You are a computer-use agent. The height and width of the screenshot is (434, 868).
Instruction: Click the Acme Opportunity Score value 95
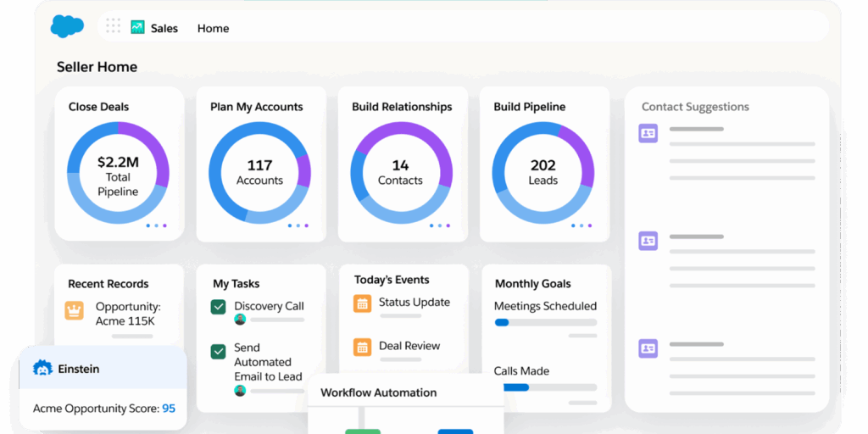(169, 409)
